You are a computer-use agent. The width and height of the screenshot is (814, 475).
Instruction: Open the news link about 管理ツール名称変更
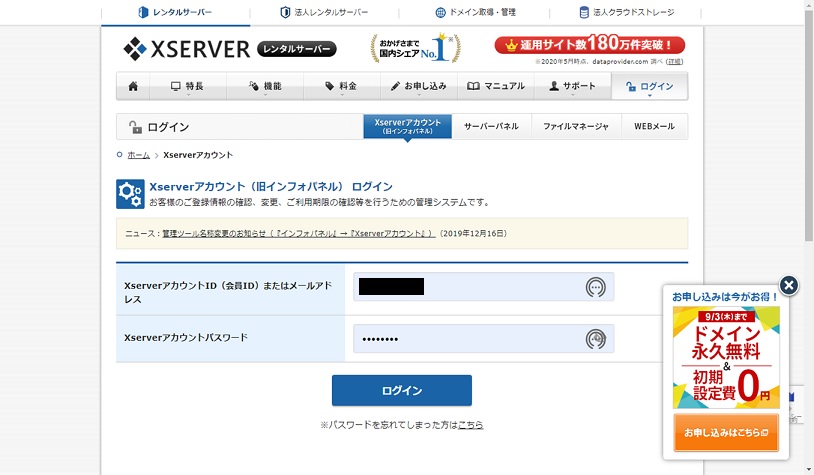point(299,234)
